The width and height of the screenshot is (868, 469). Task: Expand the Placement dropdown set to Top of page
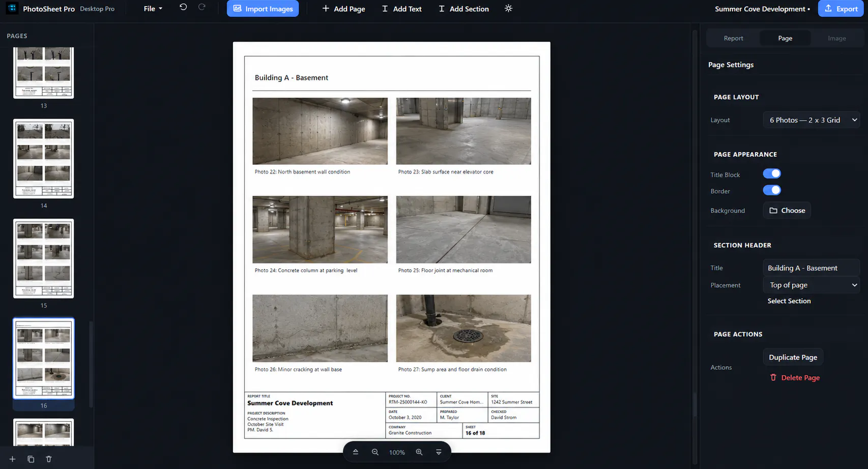click(x=812, y=285)
